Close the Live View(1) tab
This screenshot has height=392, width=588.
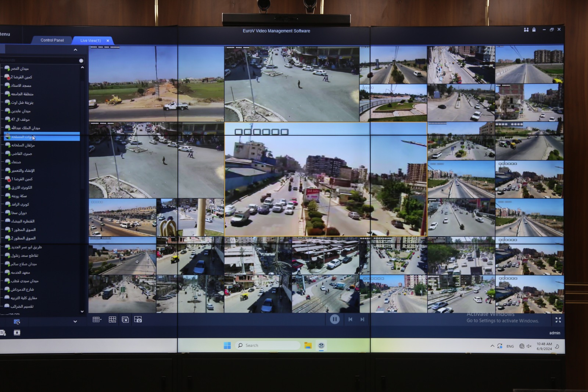108,40
